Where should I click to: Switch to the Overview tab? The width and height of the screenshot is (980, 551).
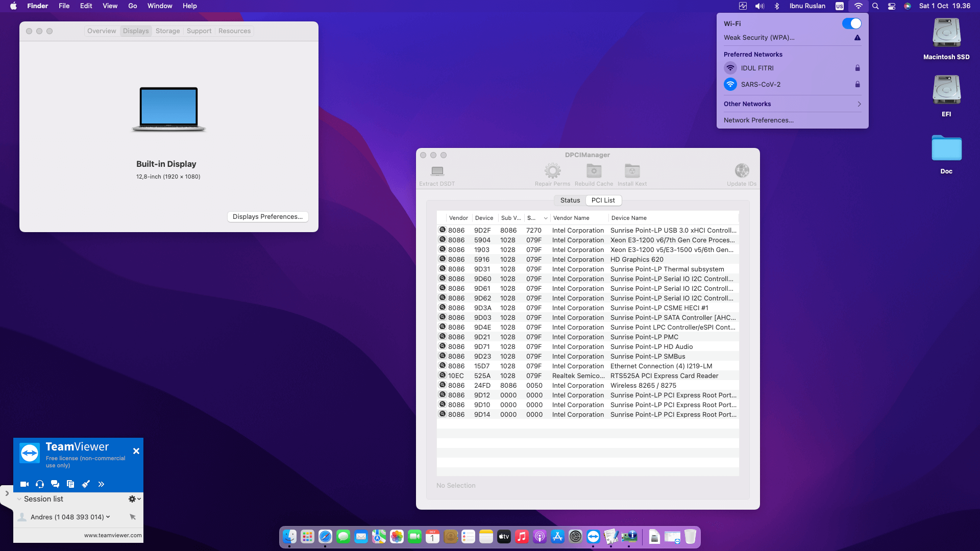pos(102,31)
